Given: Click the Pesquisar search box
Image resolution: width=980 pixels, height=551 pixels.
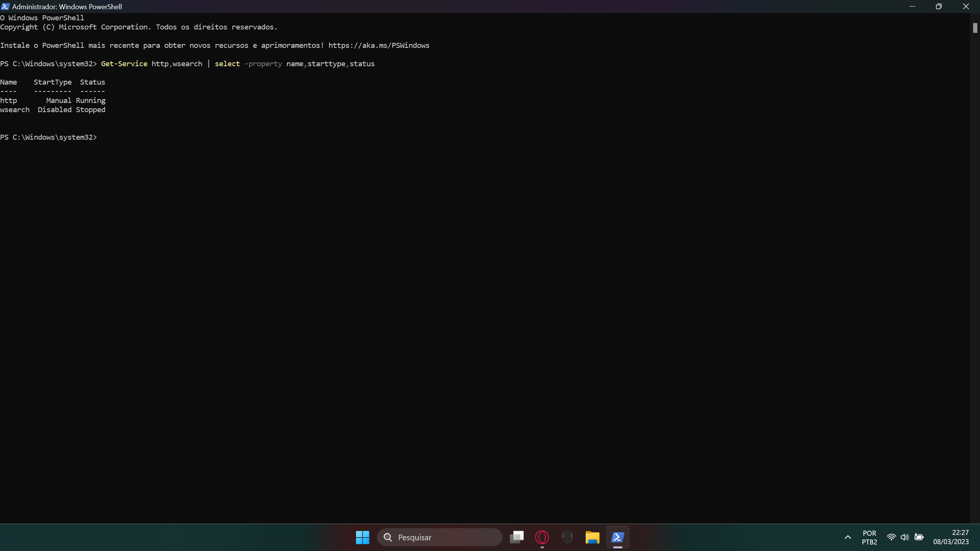Looking at the screenshot, I should tap(439, 537).
